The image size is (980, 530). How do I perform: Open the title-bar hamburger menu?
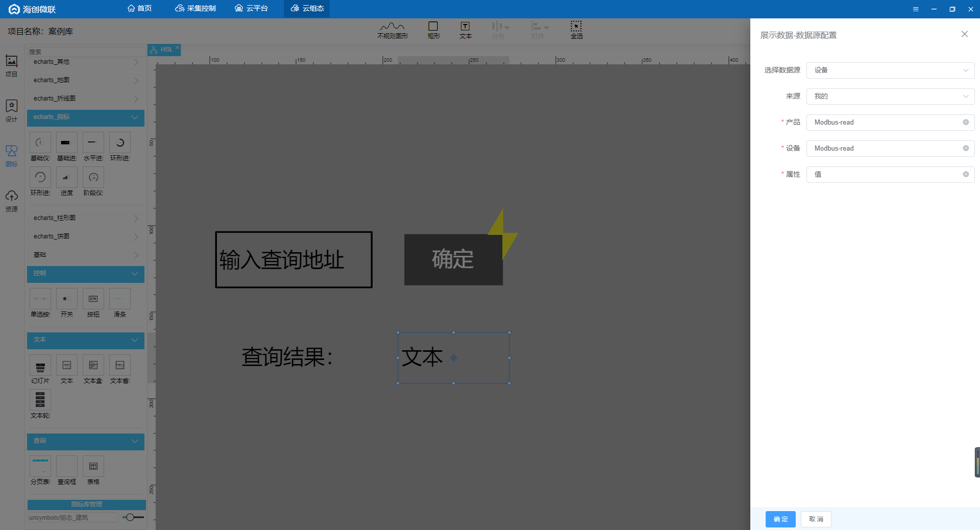point(916,9)
